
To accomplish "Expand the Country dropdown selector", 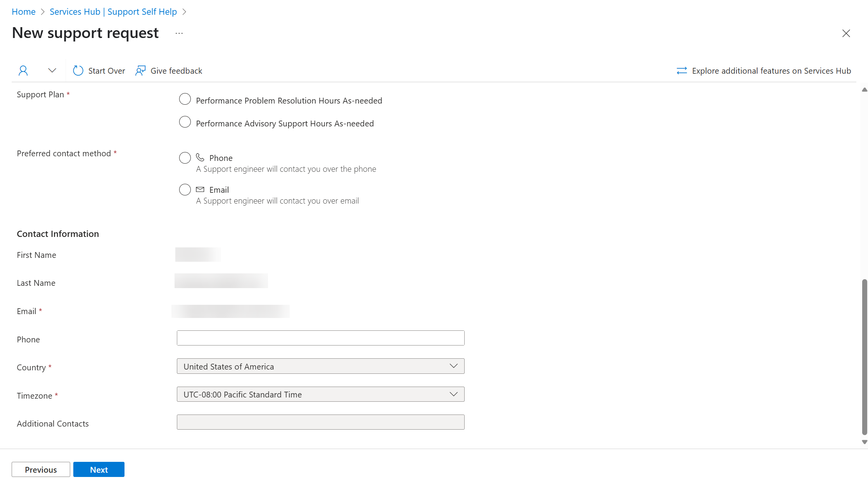I will pyautogui.click(x=454, y=366).
